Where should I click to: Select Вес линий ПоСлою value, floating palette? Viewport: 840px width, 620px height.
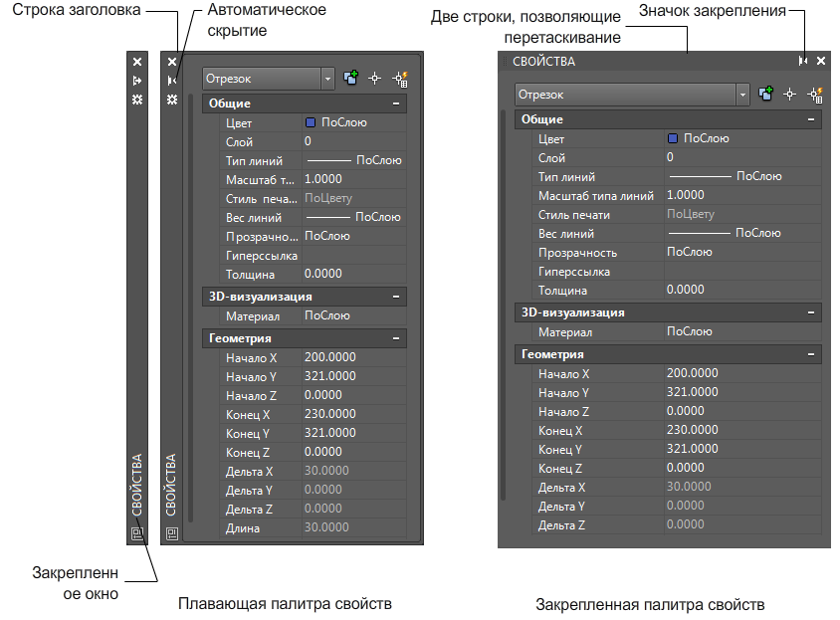pos(354,217)
